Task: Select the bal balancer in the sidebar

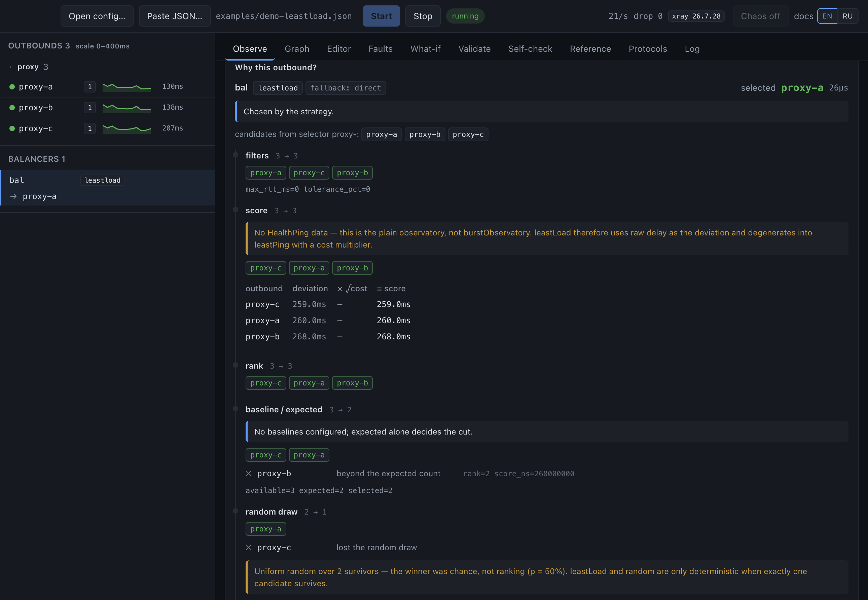Action: [108, 188]
